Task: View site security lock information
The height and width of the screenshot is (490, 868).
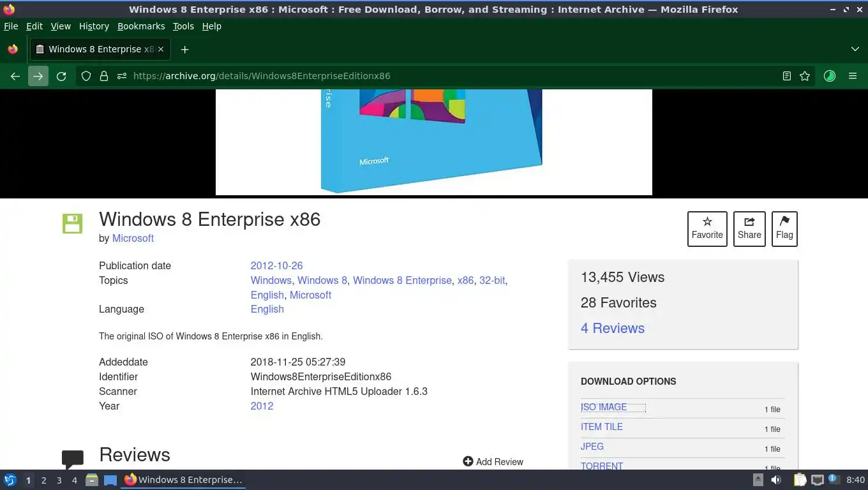Action: pyautogui.click(x=104, y=76)
